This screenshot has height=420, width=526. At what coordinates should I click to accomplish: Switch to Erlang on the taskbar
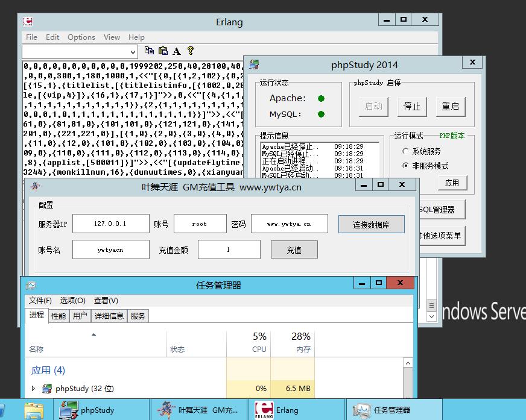pyautogui.click(x=297, y=410)
